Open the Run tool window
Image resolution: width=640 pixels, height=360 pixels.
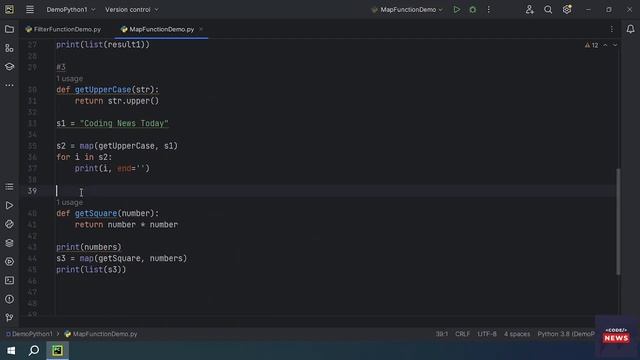9,206
